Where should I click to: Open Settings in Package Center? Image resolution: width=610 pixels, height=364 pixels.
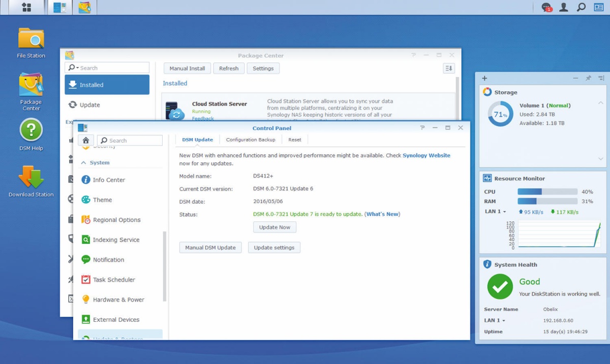click(x=263, y=69)
